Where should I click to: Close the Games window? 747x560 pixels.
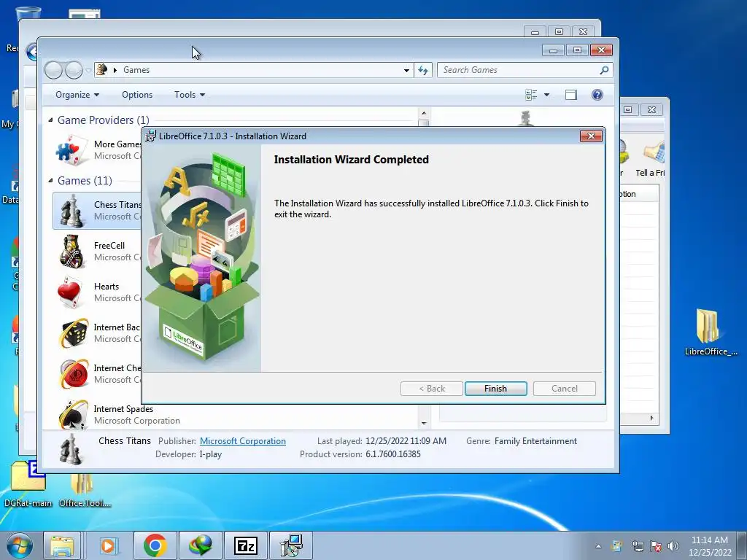click(x=601, y=50)
